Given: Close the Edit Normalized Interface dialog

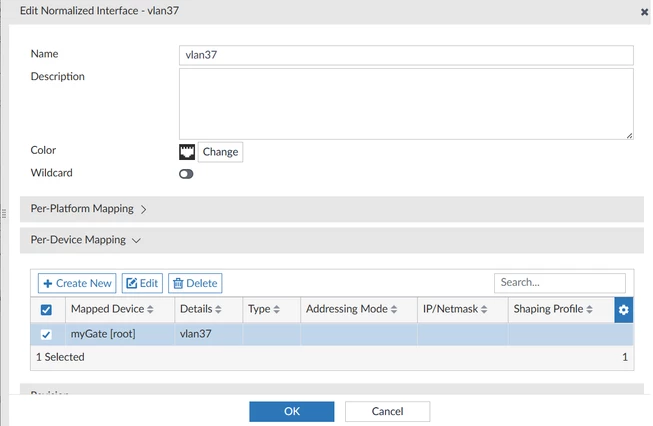Looking at the screenshot, I should (x=644, y=12).
